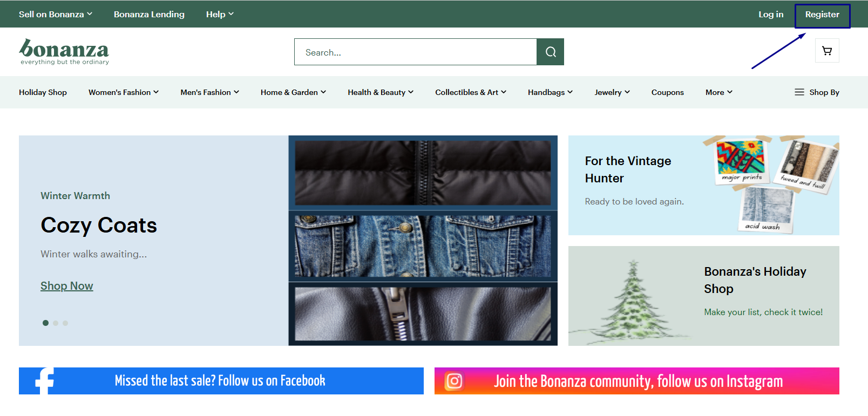Expand Handbags menu

(x=550, y=92)
